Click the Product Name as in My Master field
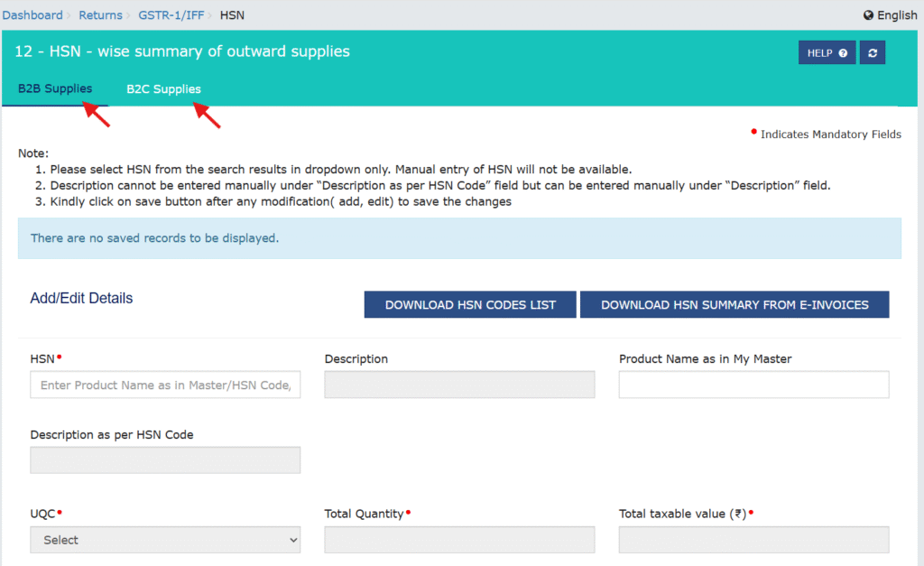Screen dimensions: 924x566 pyautogui.click(x=753, y=385)
